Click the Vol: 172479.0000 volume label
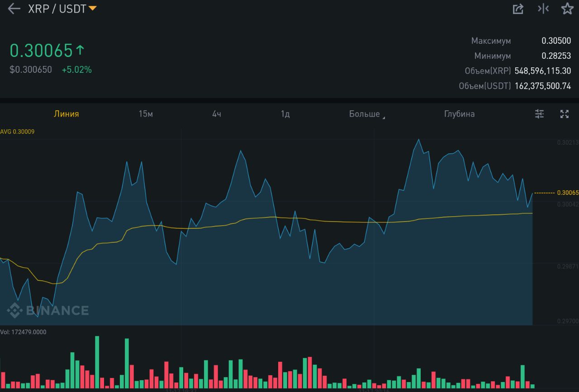 pos(24,332)
